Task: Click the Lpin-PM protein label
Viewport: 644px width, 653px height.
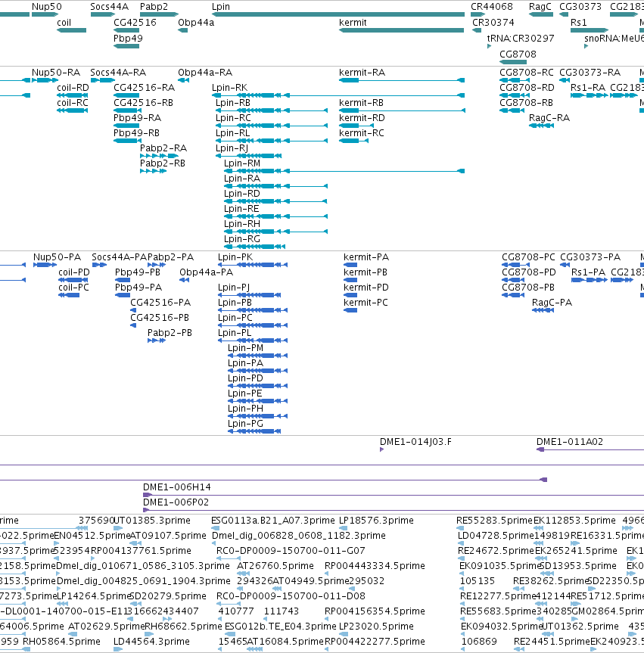Action: coord(245,348)
